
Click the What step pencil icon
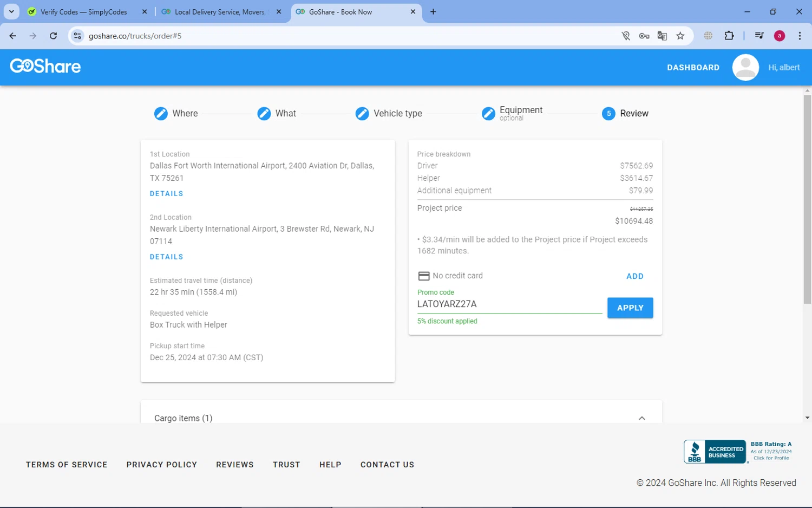click(264, 113)
